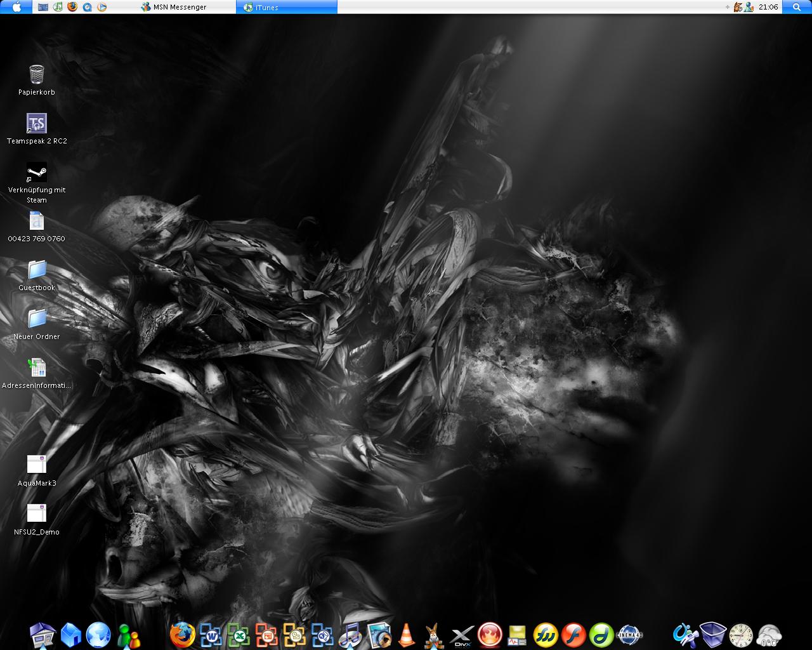Image resolution: width=812 pixels, height=650 pixels.
Task: Click the search magnifier in top bar
Action: pyautogui.click(x=797, y=7)
